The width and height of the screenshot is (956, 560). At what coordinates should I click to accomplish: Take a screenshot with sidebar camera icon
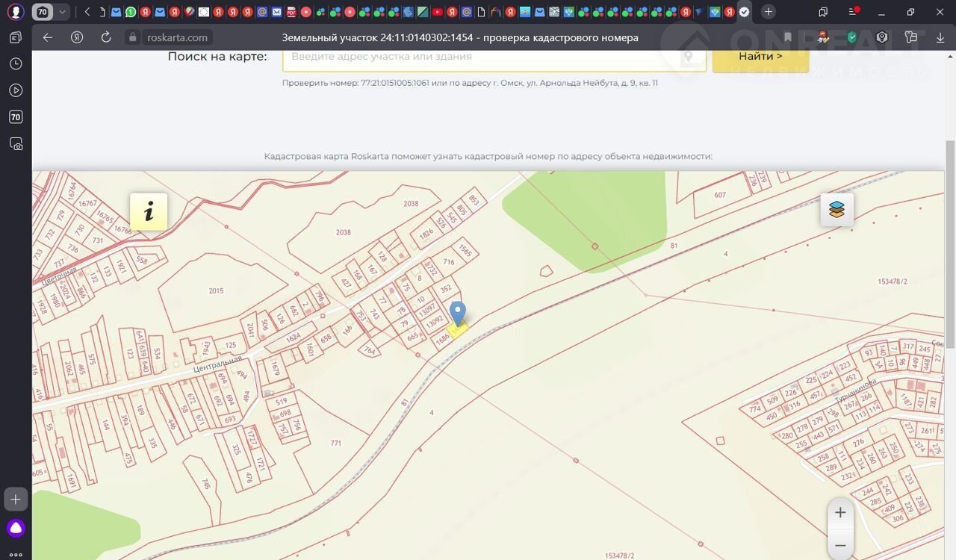16,143
